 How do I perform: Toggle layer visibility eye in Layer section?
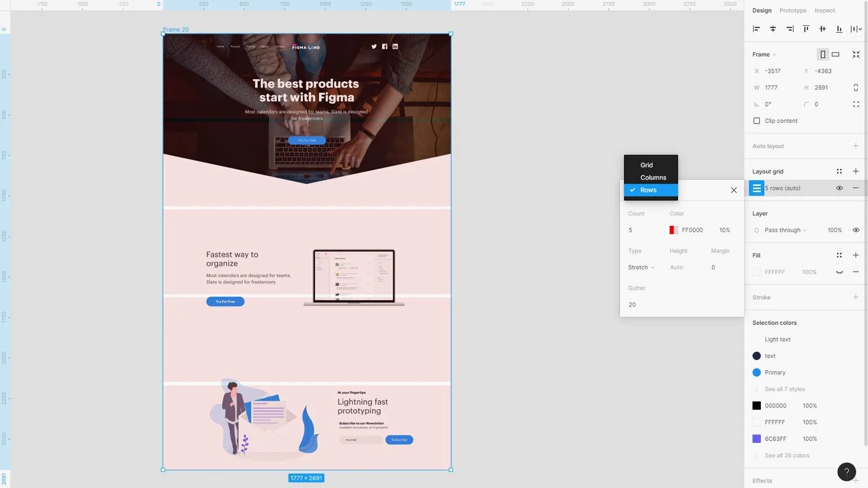[x=856, y=230]
